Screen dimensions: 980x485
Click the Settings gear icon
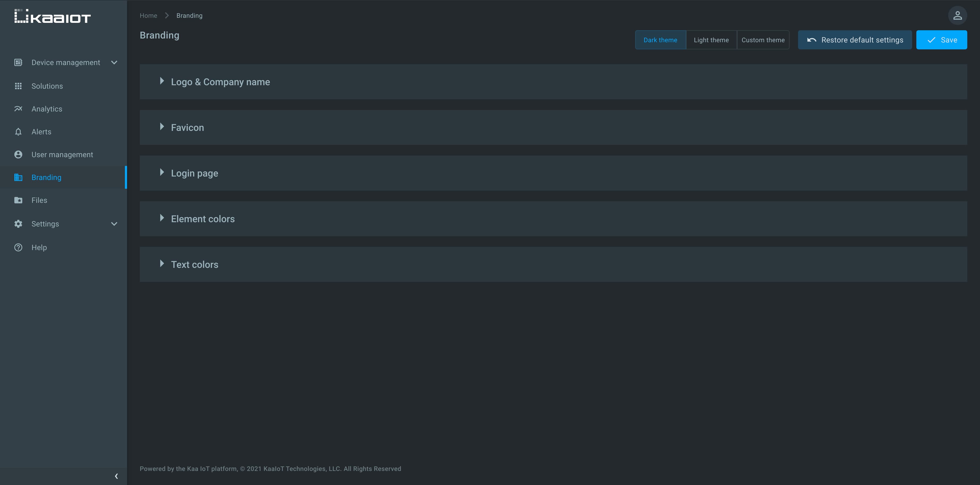click(18, 224)
